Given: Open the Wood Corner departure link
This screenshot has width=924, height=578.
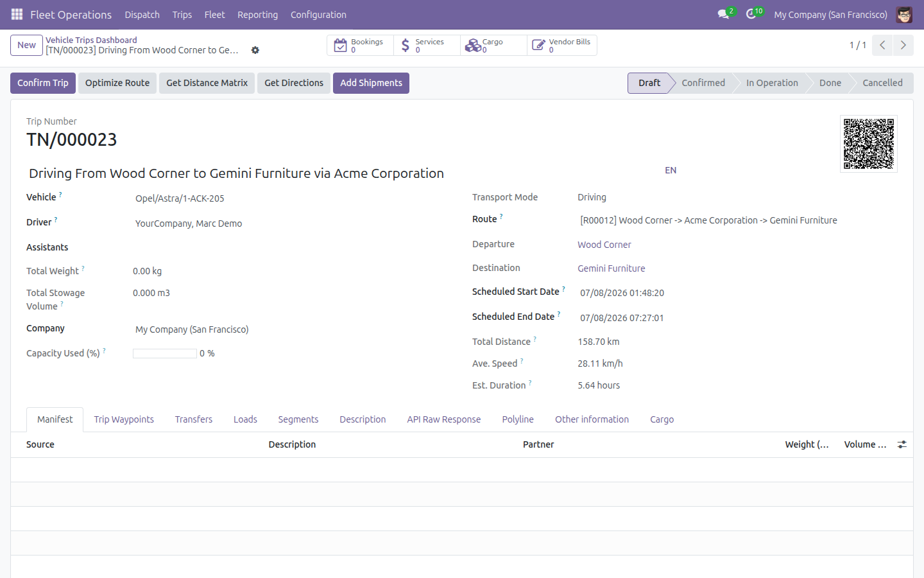Looking at the screenshot, I should 604,245.
